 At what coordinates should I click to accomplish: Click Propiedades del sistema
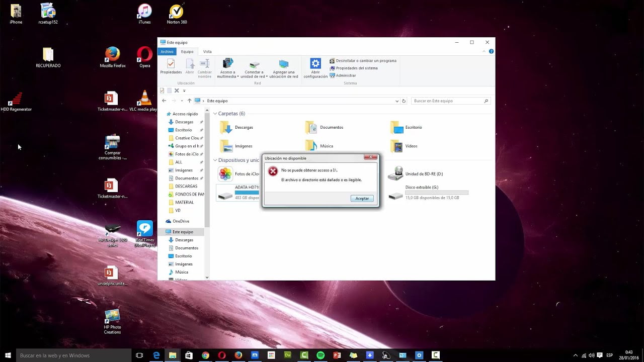pos(353,68)
